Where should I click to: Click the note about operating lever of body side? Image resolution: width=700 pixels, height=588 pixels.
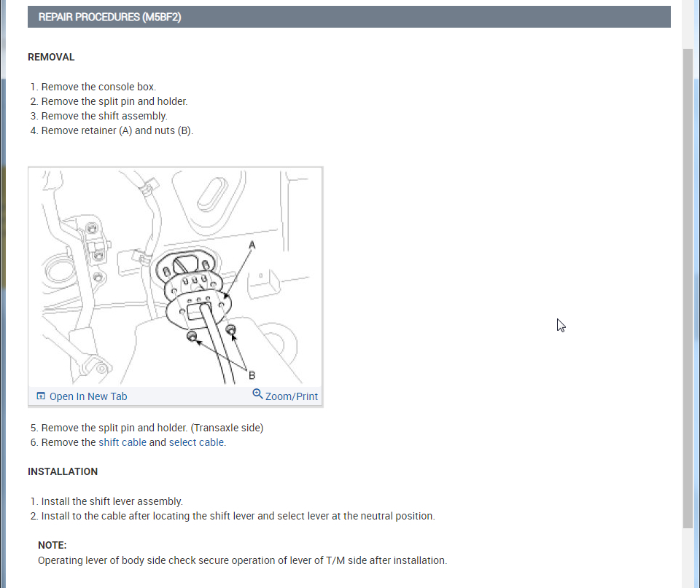click(242, 560)
